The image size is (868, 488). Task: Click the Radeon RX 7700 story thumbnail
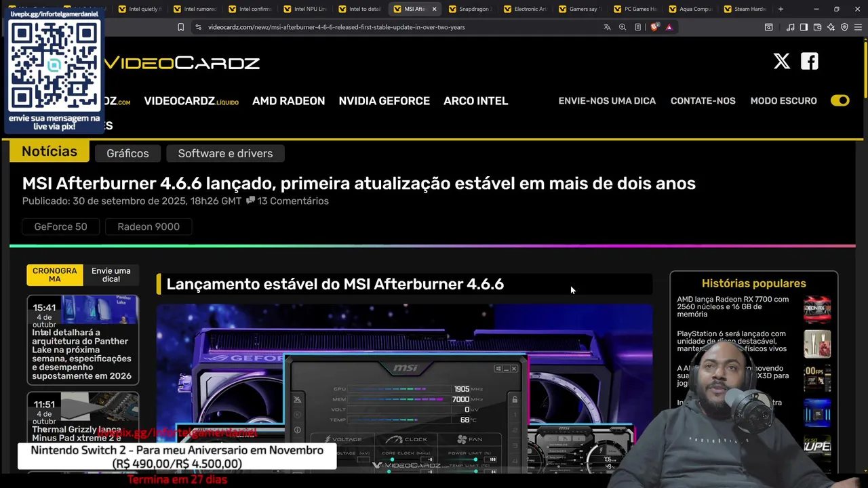817,309
